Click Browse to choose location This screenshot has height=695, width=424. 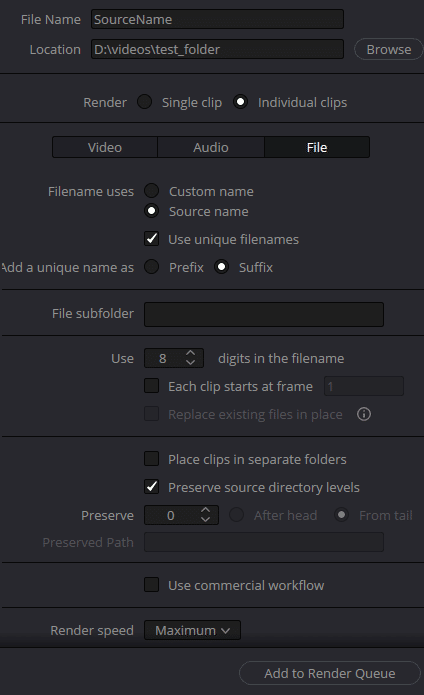click(x=389, y=49)
